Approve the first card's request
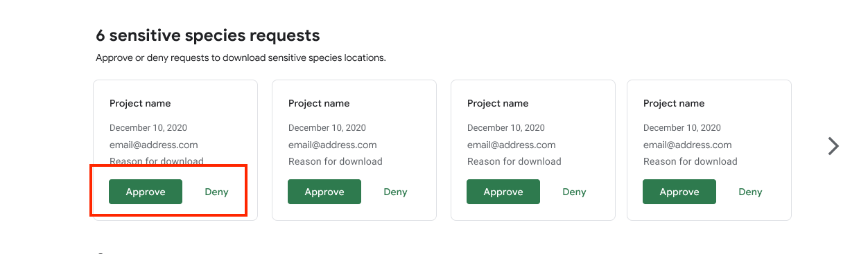The height and width of the screenshot is (254, 868). (146, 192)
